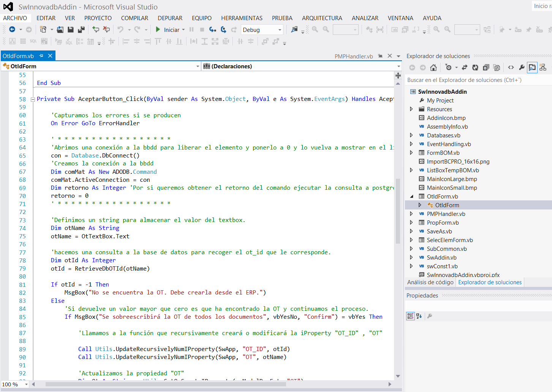The image size is (552, 392).
Task: Open the DEPURAR menu
Action: click(x=170, y=18)
